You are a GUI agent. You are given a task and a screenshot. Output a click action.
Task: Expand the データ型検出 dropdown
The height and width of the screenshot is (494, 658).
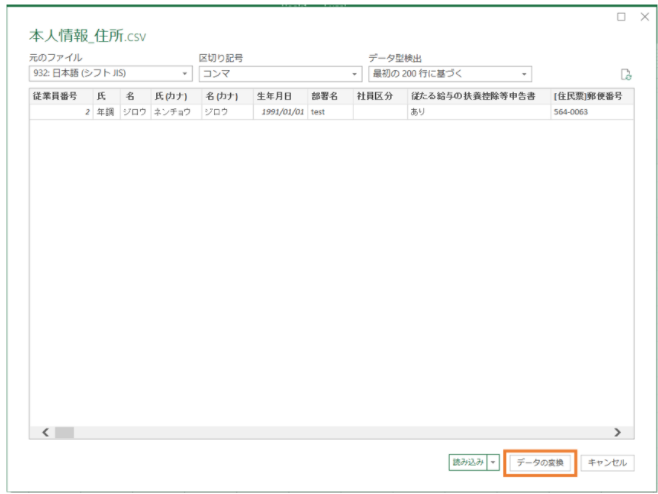[x=524, y=74]
